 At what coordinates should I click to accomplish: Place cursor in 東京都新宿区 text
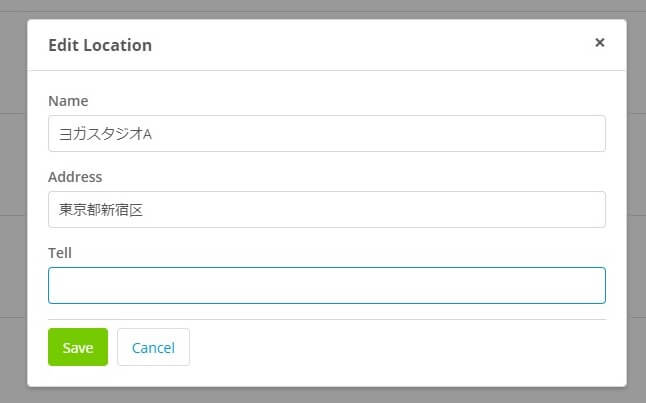[x=101, y=210]
